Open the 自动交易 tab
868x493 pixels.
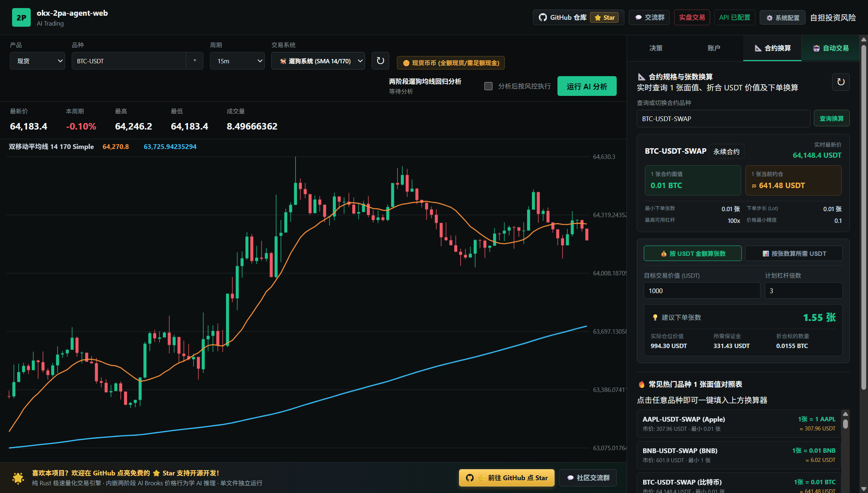830,48
